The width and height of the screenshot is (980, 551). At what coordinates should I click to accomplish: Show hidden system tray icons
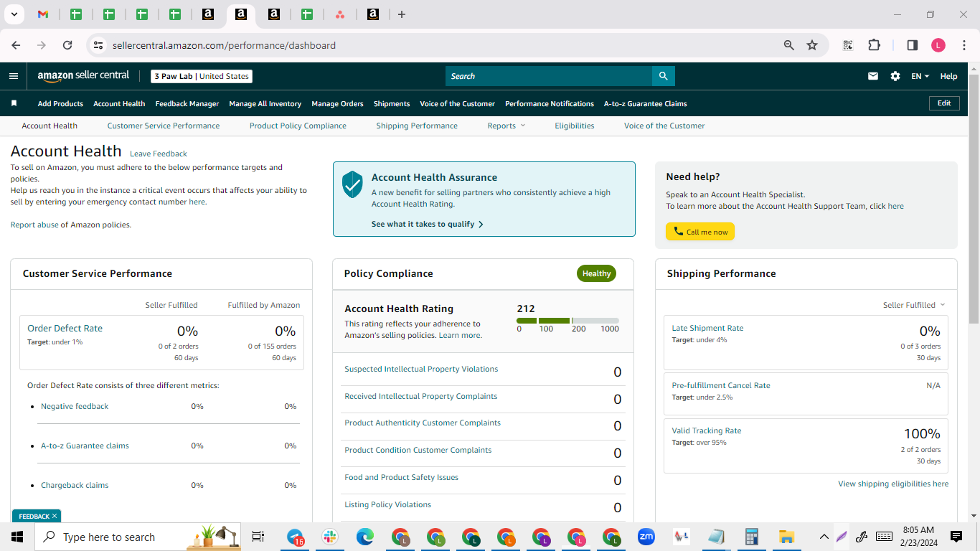824,537
